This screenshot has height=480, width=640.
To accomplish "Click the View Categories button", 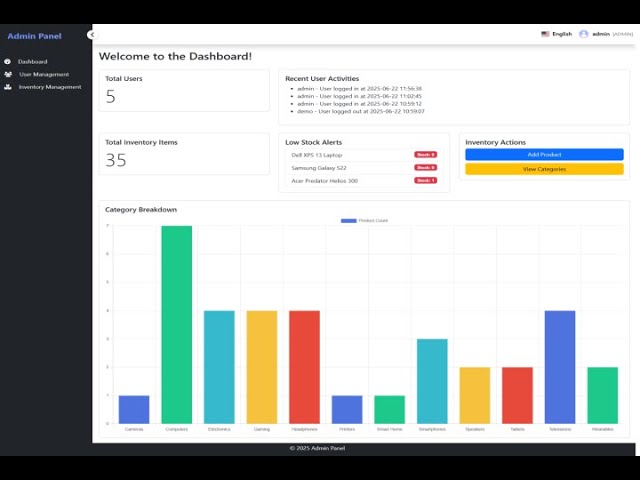I will click(544, 169).
